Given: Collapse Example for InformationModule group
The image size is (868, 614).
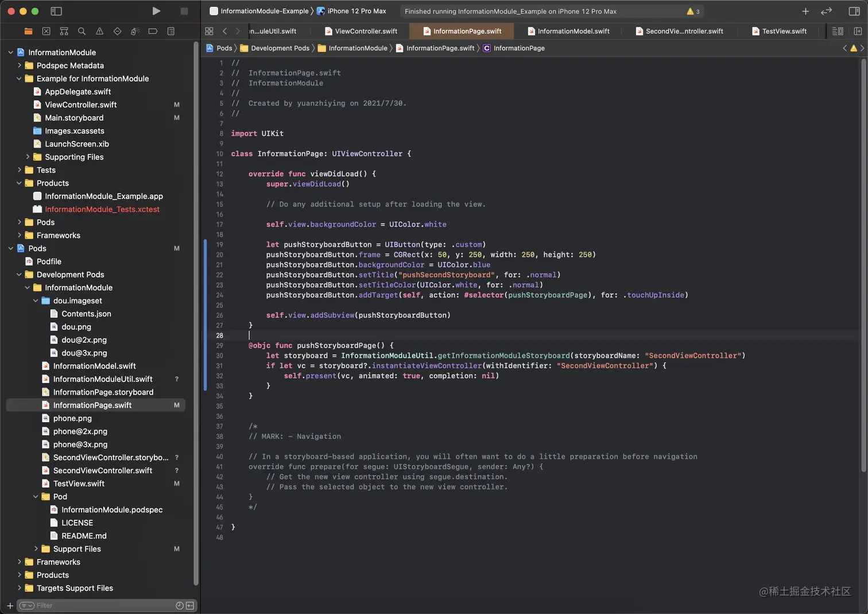Looking at the screenshot, I should [x=19, y=79].
